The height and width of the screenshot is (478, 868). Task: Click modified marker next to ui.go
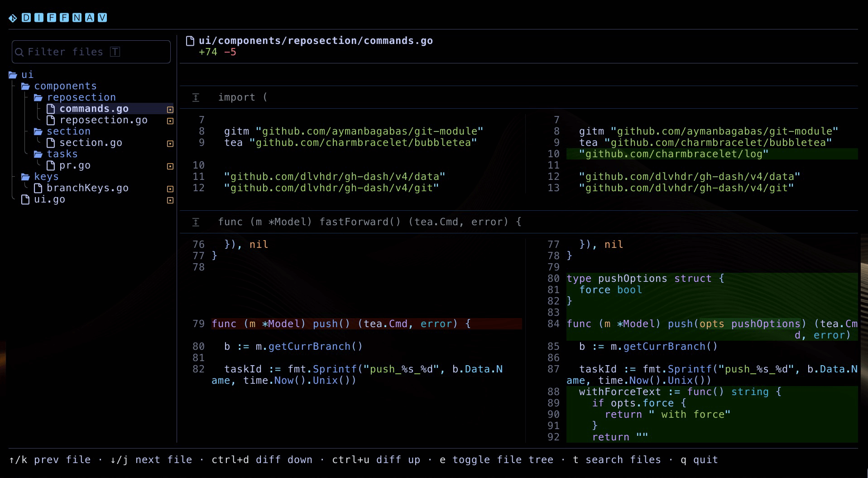click(170, 200)
